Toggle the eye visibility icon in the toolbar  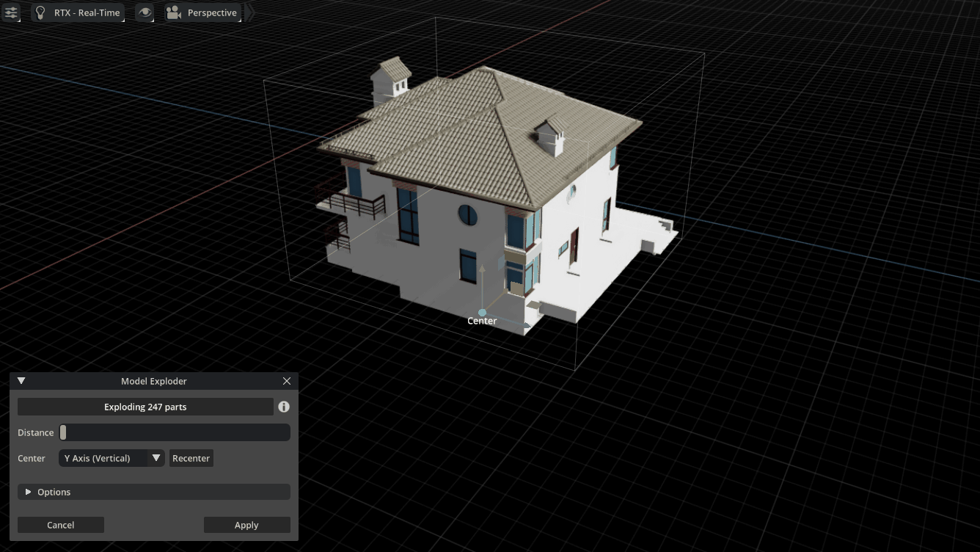(x=145, y=12)
